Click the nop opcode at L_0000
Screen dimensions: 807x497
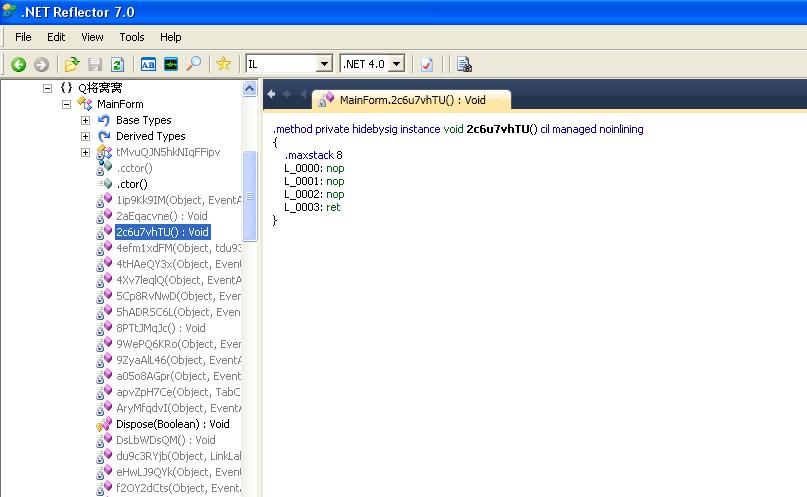pyautogui.click(x=335, y=168)
